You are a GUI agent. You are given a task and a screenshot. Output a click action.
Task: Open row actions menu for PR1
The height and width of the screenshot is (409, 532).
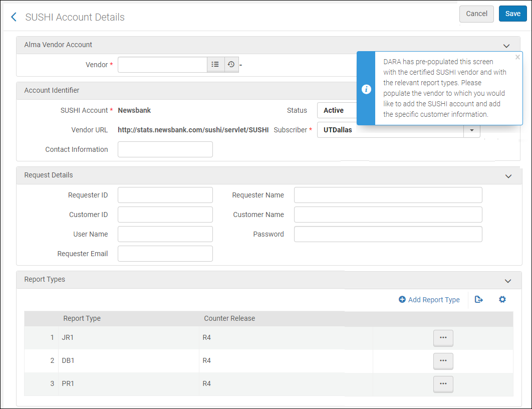point(443,384)
